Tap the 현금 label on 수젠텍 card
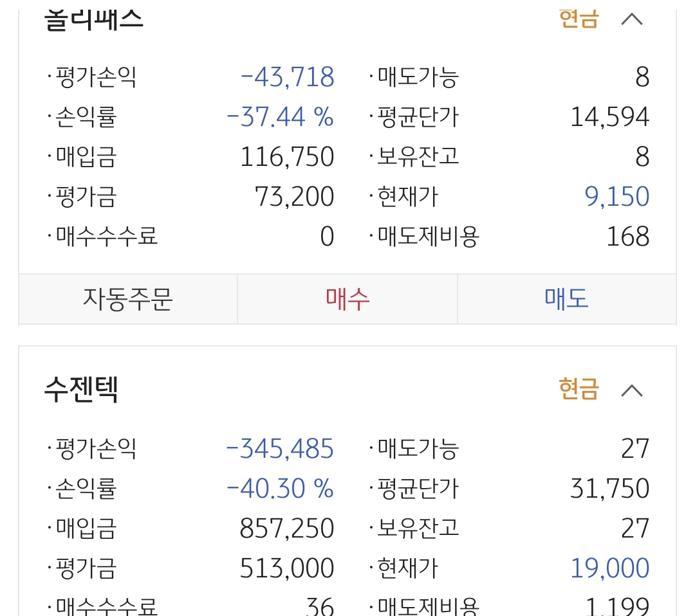This screenshot has width=695, height=616. click(579, 390)
